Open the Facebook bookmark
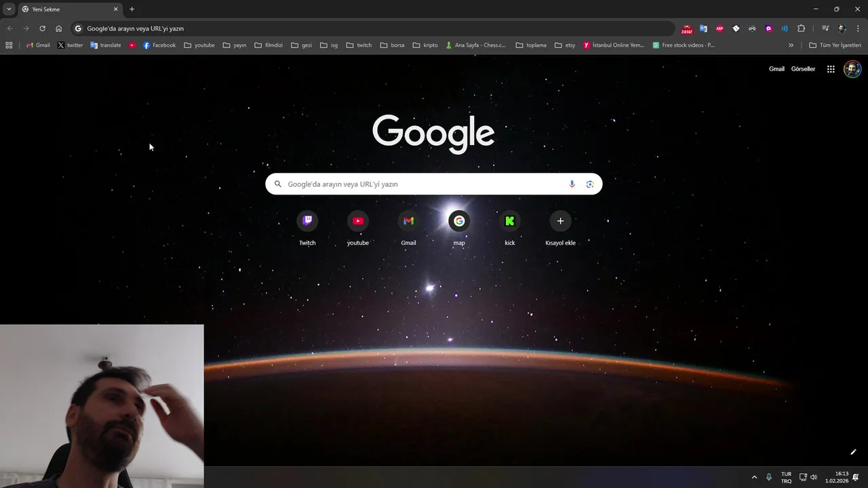This screenshot has width=868, height=488. click(159, 45)
